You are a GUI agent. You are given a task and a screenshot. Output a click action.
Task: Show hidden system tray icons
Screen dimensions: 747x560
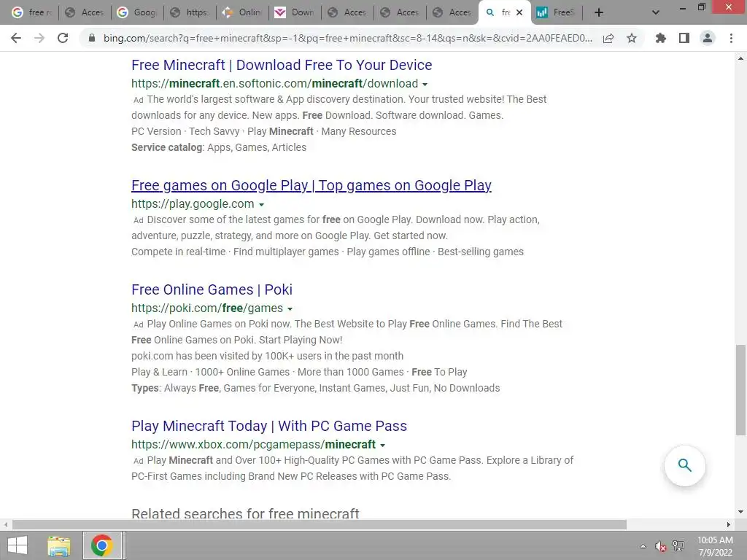643,546
